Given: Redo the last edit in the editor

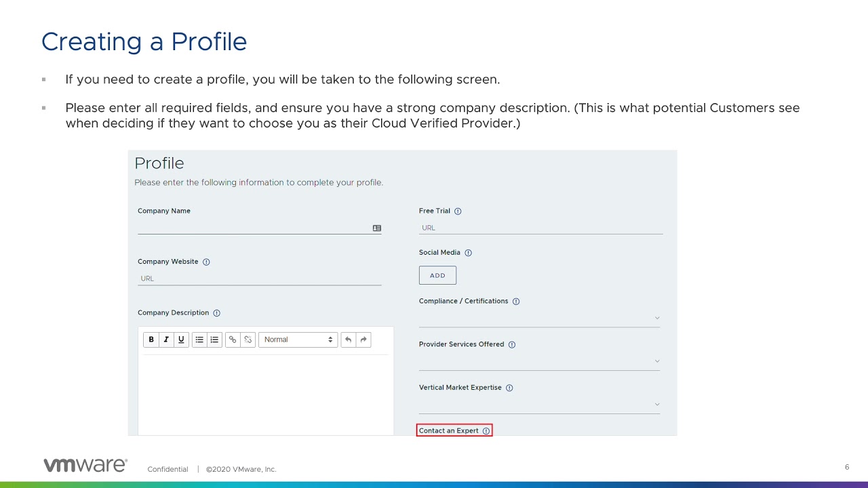Looking at the screenshot, I should click(x=363, y=340).
